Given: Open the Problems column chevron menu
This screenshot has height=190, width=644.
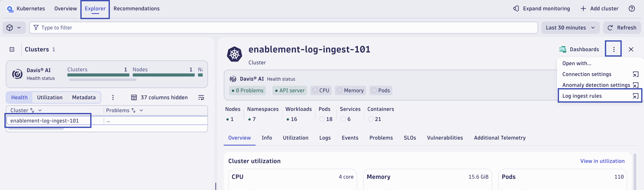Looking at the screenshot, I should 141,110.
